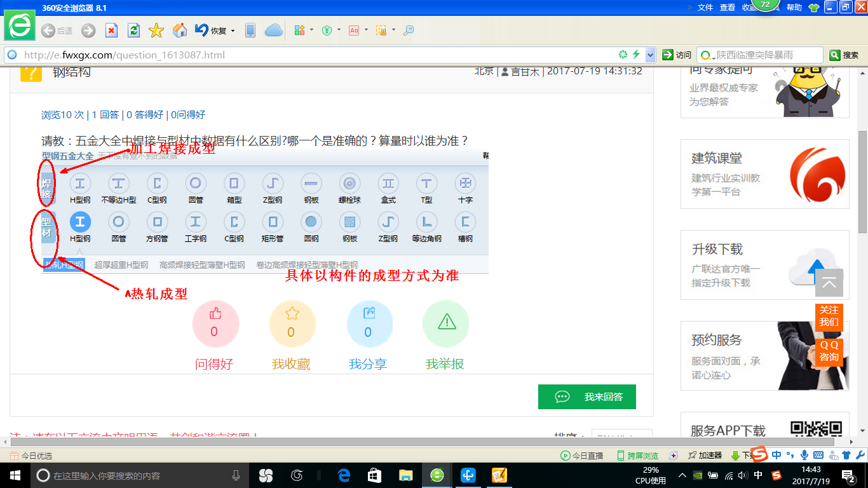Open File Explorer from the taskbar
The height and width of the screenshot is (488, 868).
pos(406,475)
